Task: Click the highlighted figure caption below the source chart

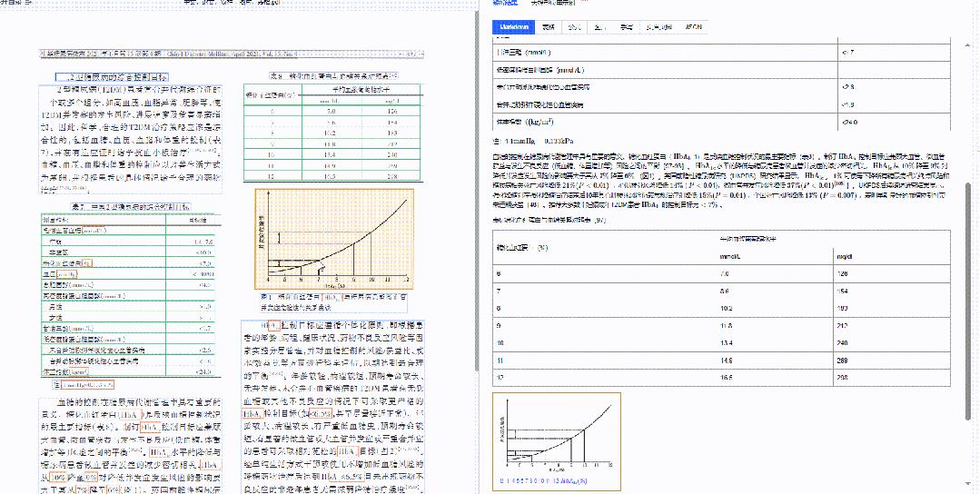Action: 332,302
